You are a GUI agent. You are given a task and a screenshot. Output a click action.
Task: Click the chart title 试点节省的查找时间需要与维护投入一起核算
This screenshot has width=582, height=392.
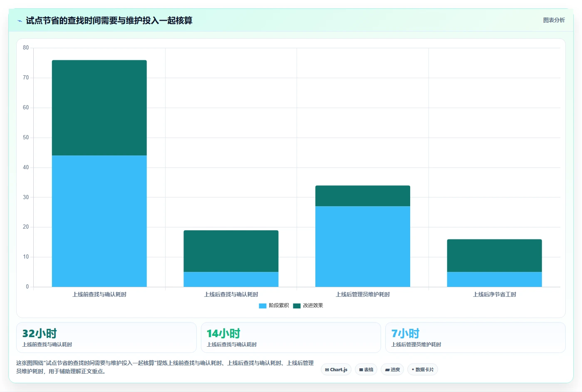pos(109,20)
